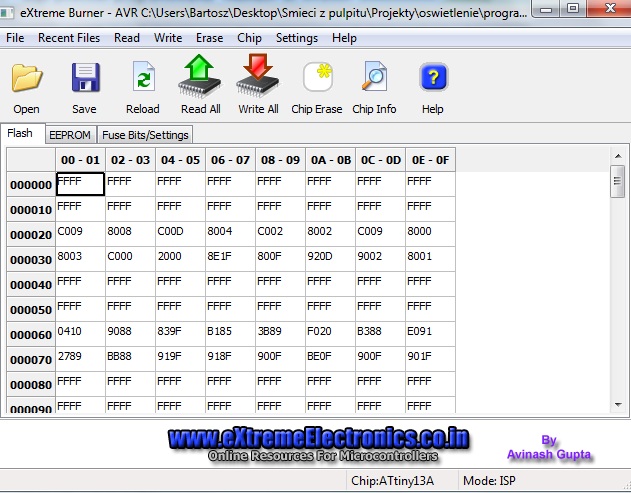The width and height of the screenshot is (631, 493).
Task: Select row header 000030
Action: coord(31,260)
